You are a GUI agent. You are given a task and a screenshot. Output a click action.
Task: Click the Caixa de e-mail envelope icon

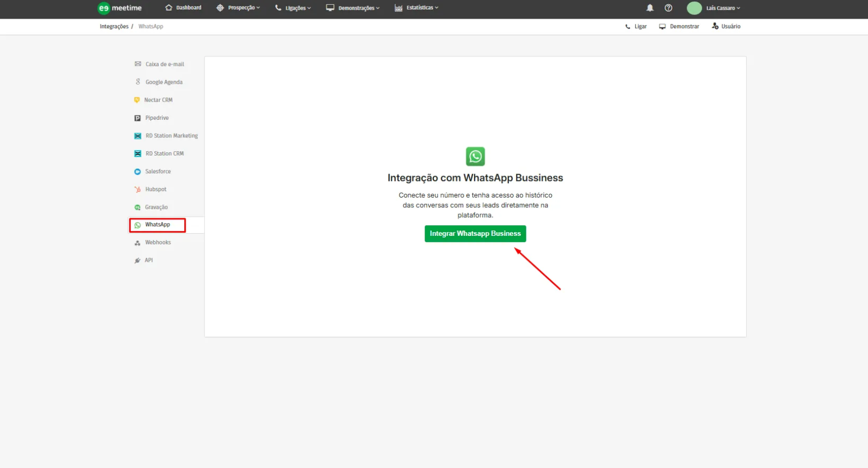(138, 64)
